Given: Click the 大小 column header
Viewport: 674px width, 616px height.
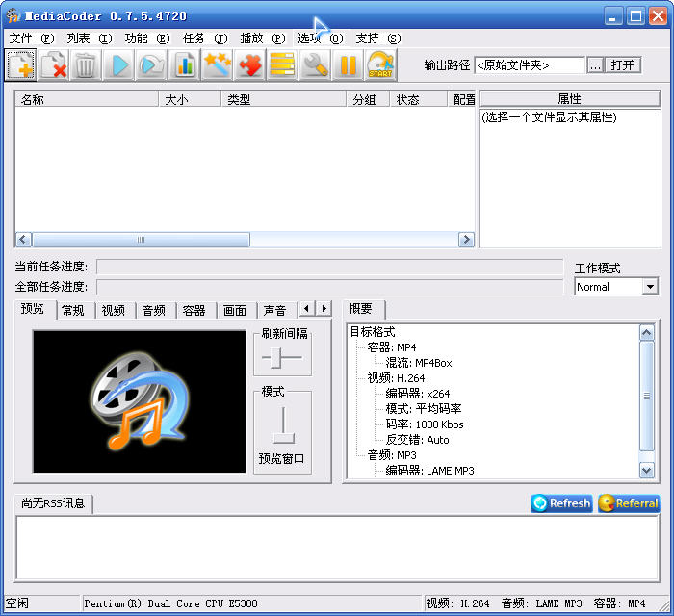Looking at the screenshot, I should 190,99.
